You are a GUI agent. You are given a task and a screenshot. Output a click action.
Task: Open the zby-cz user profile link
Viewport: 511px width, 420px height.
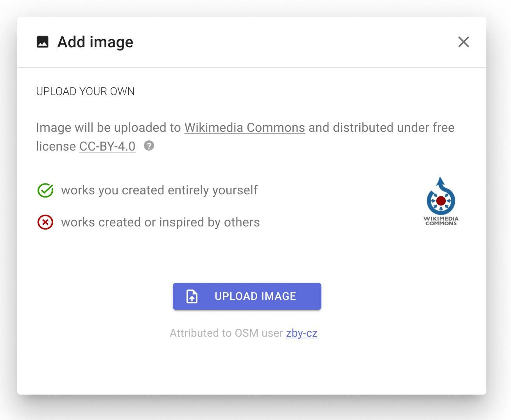pyautogui.click(x=302, y=333)
